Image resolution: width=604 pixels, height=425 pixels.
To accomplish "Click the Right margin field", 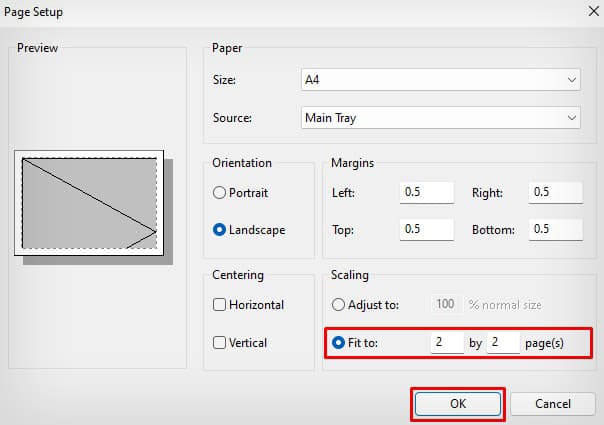I will coord(555,192).
